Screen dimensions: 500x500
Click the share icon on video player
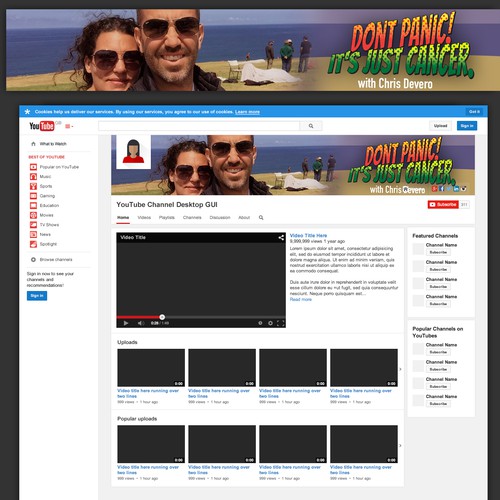[281, 237]
